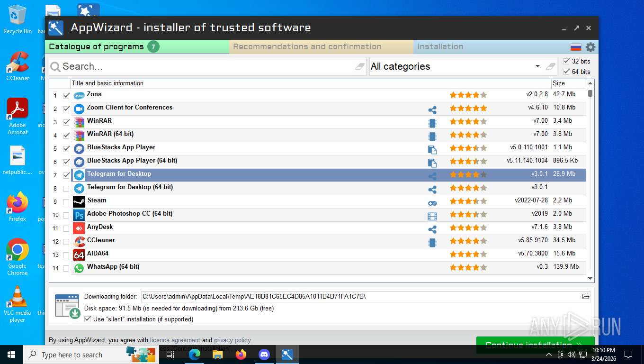Select the Catalogue of programs tab
Image resolution: width=644 pixels, height=364 pixels.
[137, 46]
